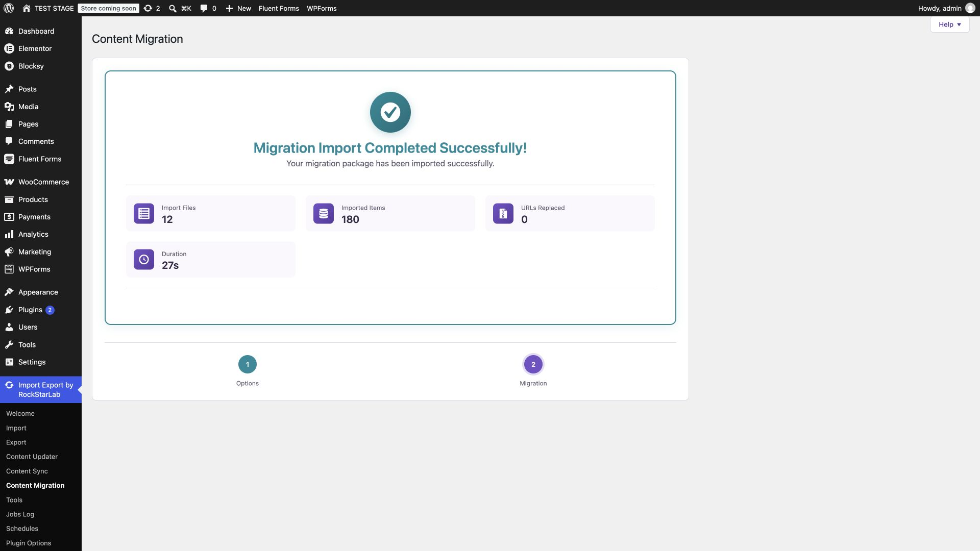
Task: Select Content Migration submenu item
Action: [35, 486]
